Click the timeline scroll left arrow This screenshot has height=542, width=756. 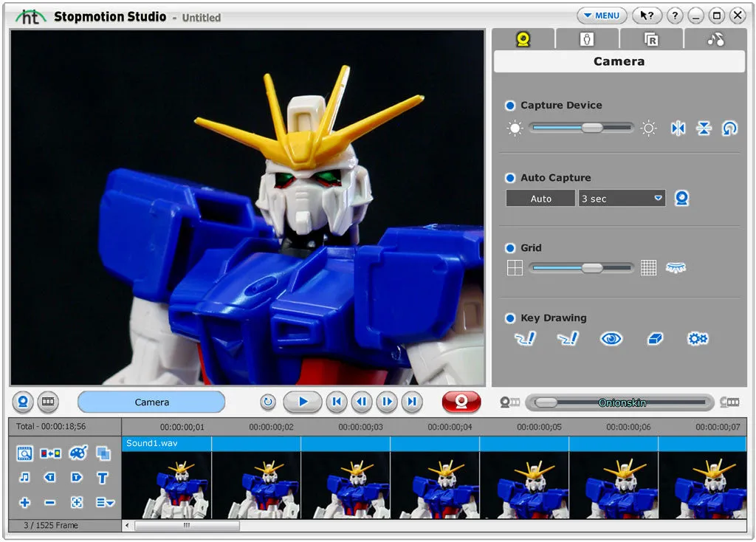127,526
